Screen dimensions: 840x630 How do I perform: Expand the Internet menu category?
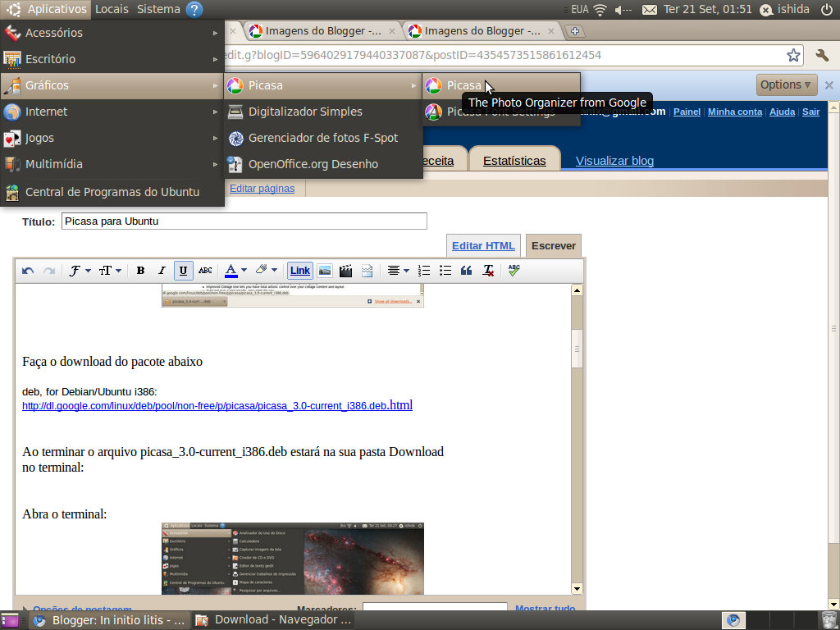tap(112, 112)
